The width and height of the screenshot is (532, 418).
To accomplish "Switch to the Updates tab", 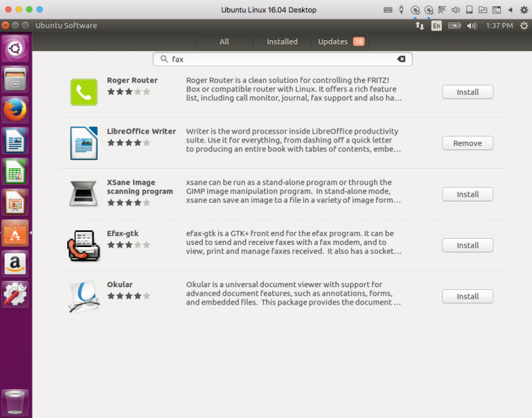I will click(340, 42).
